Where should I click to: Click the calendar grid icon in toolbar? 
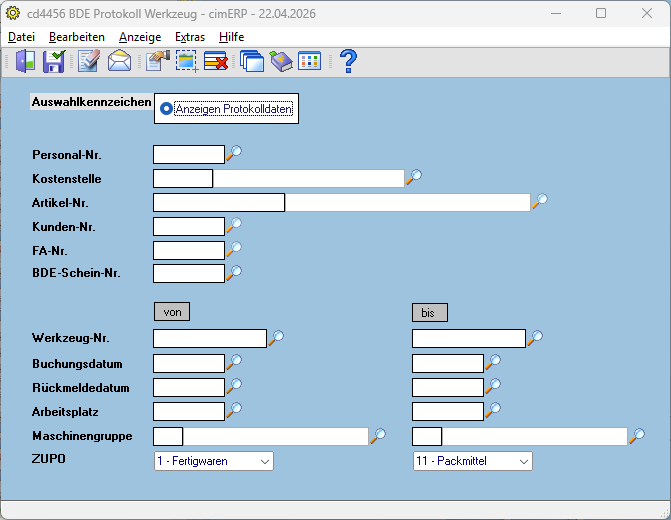tap(309, 61)
